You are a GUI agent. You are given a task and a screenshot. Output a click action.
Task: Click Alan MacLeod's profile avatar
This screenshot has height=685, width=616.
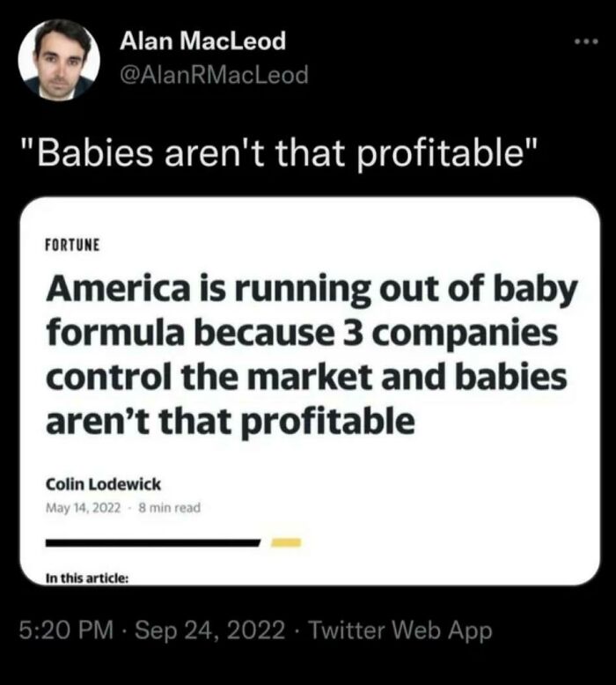(x=59, y=59)
